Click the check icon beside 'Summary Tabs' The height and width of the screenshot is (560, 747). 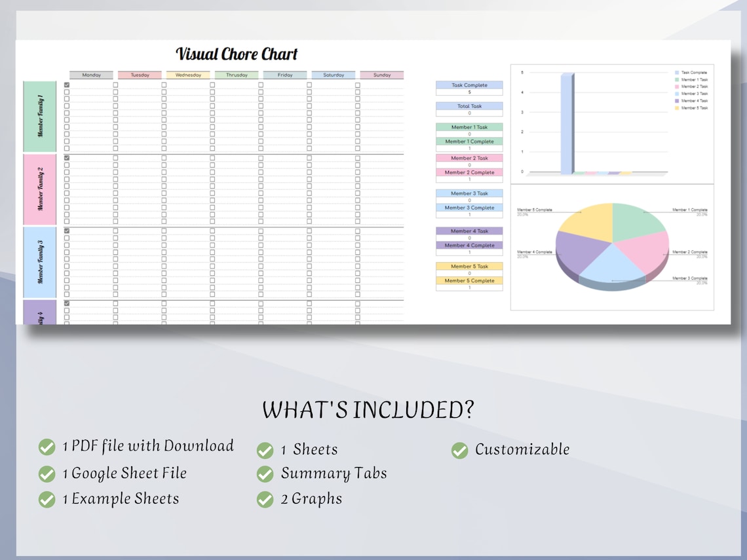pos(265,474)
